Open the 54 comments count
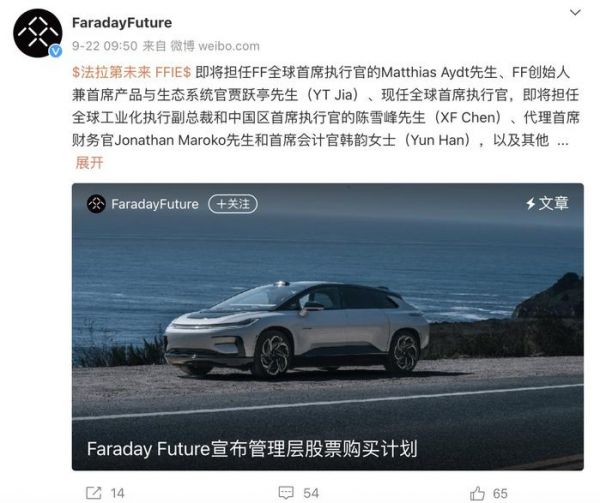600x503 pixels. coord(311,493)
